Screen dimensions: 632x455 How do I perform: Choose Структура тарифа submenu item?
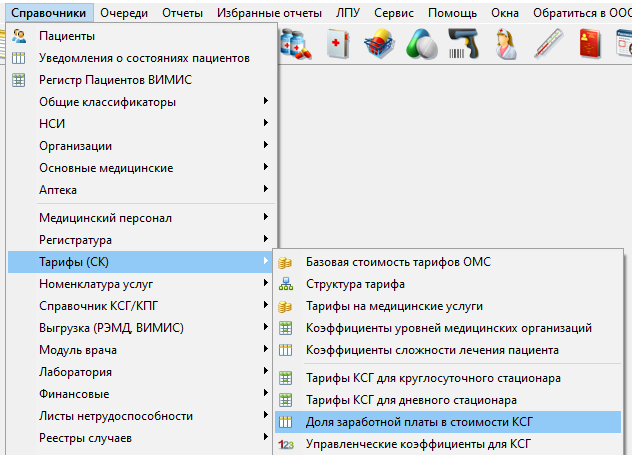point(355,284)
